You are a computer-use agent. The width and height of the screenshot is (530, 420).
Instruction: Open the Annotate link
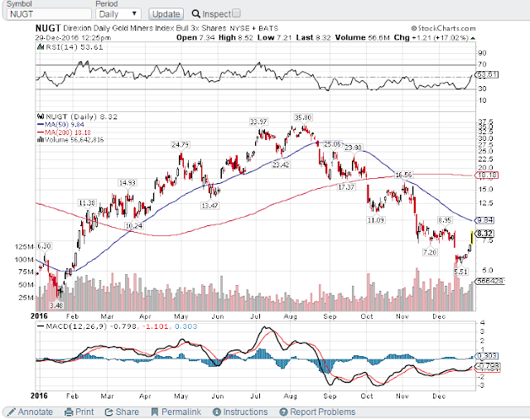pos(35,412)
